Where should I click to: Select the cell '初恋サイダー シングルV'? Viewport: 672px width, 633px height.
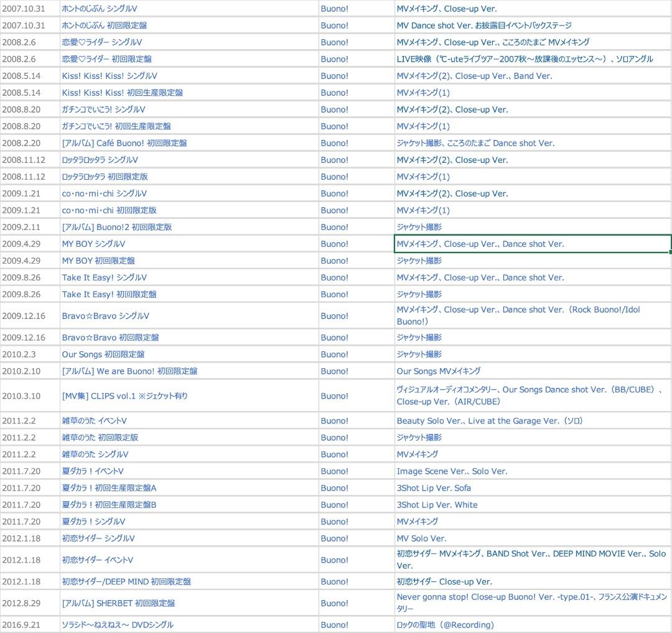[189, 538]
